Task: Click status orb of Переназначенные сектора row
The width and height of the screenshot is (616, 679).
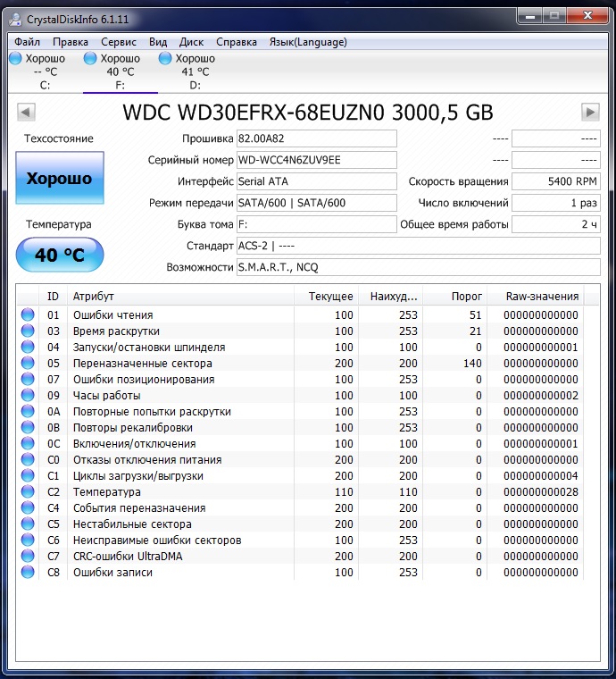Action: tap(28, 363)
